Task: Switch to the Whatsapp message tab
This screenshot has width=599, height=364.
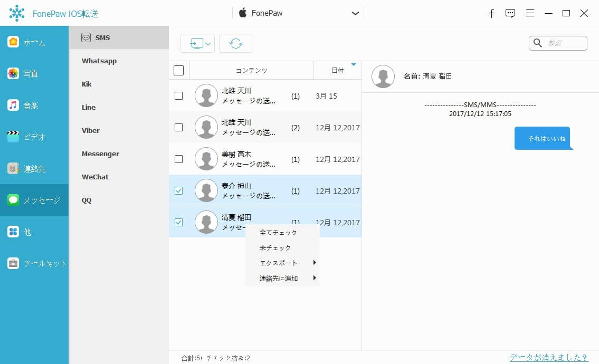Action: coord(99,61)
